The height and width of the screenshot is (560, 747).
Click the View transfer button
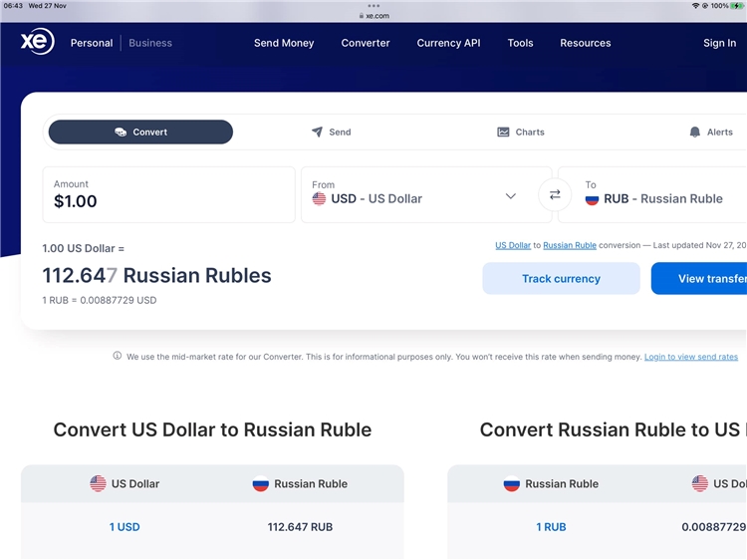pos(699,278)
